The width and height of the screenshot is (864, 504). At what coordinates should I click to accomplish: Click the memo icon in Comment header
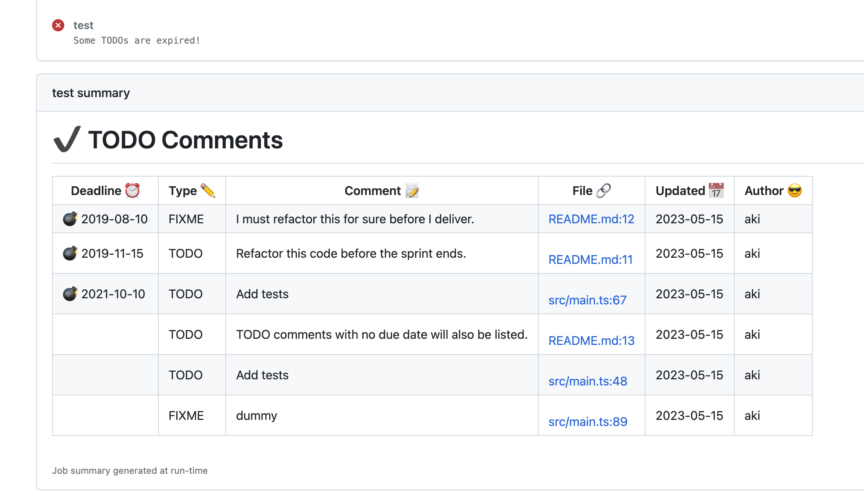(x=411, y=190)
